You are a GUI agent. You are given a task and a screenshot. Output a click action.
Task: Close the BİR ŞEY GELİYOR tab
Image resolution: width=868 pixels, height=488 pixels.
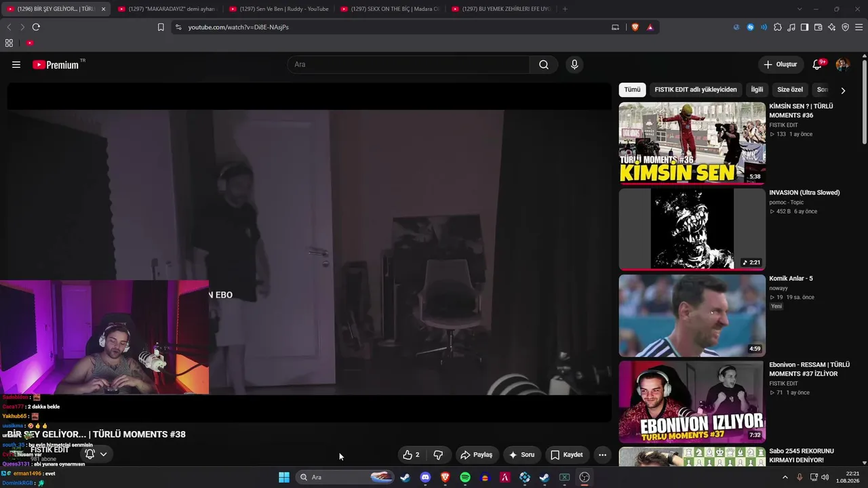103,9
